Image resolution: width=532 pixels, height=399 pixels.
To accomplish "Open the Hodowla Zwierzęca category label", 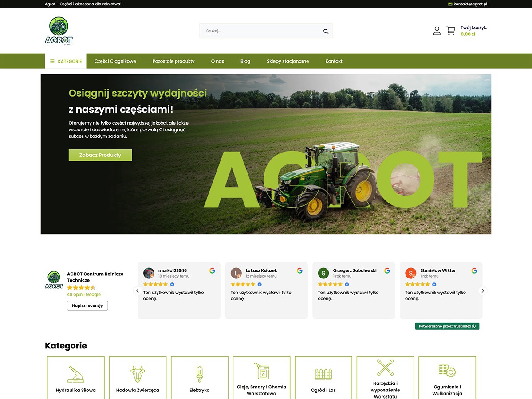I will click(x=138, y=390).
